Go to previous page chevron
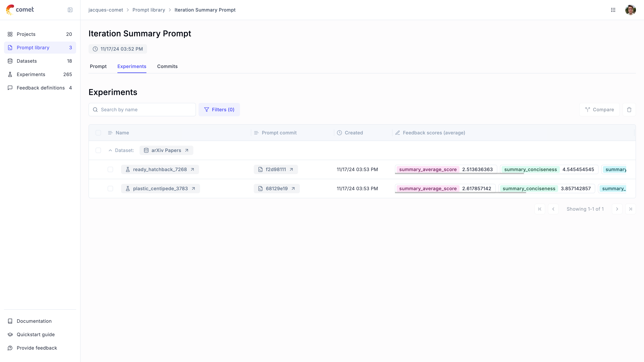Screen dimensions: 644x362 [x=553, y=209]
